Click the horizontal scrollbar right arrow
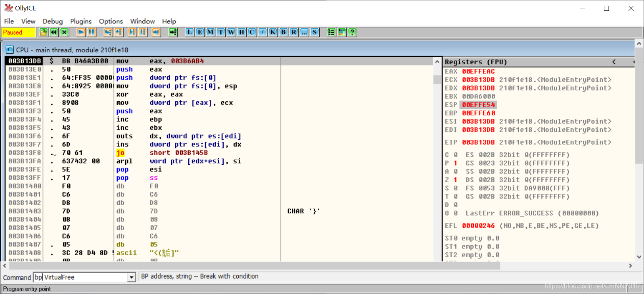The image size is (644, 294). point(631,266)
